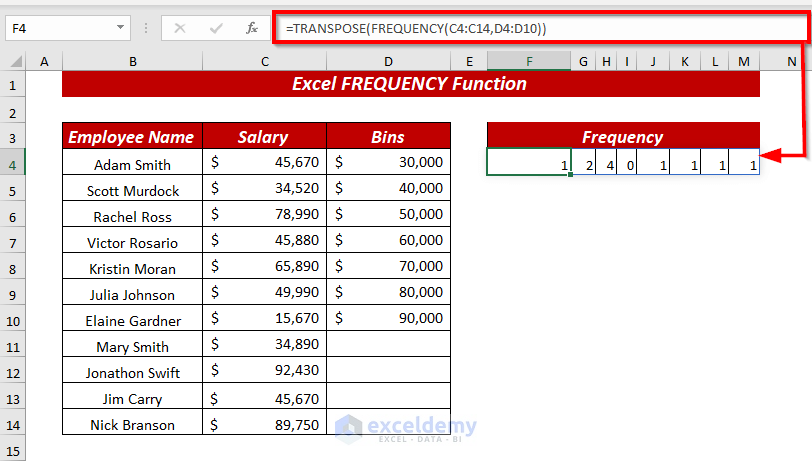This screenshot has height=461, width=812.
Task: Click the Insert Function fx icon
Action: [x=252, y=28]
